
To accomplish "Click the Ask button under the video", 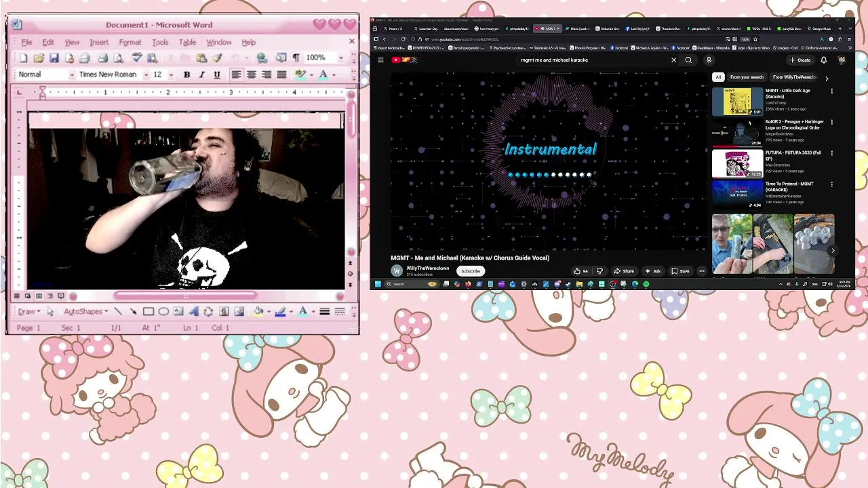I will click(x=652, y=271).
